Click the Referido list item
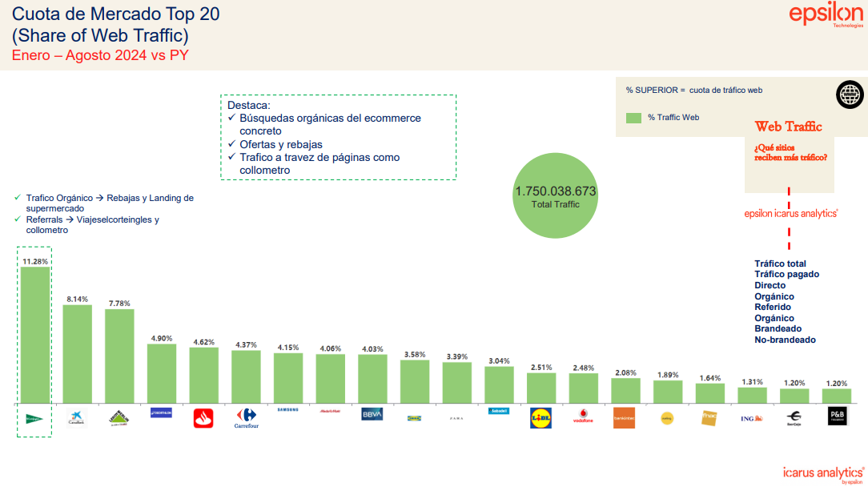 point(773,307)
